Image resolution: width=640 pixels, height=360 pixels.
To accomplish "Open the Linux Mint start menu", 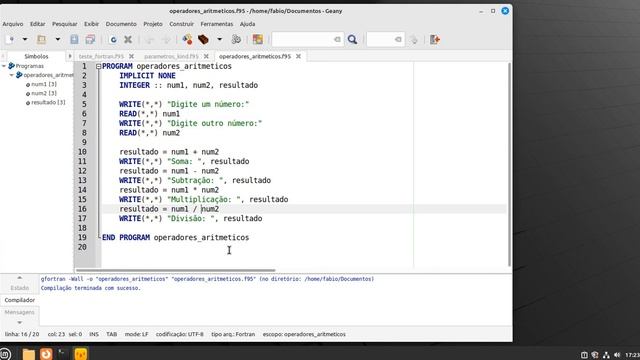I will pyautogui.click(x=5, y=354).
